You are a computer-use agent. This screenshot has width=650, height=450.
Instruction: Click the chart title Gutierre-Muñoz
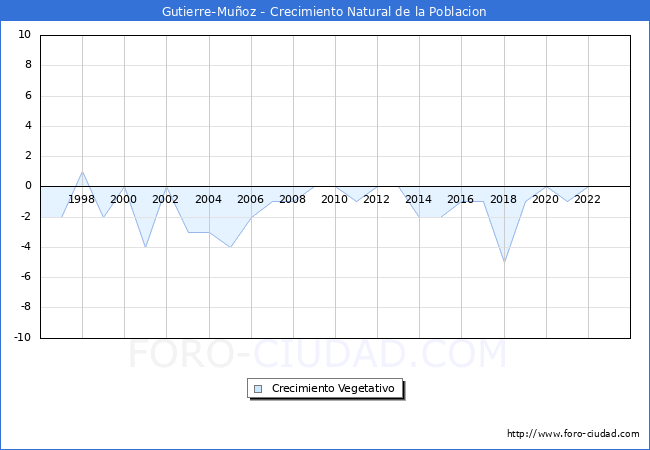(x=324, y=12)
